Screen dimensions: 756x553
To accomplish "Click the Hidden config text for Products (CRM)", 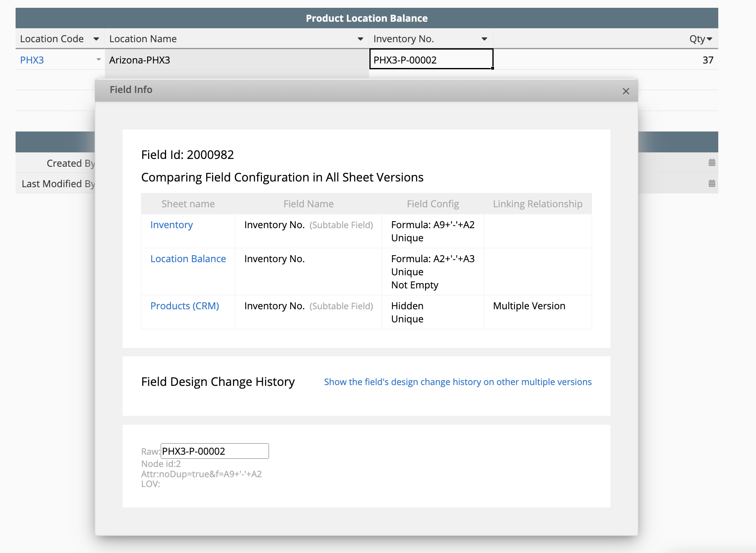I will coord(407,306).
